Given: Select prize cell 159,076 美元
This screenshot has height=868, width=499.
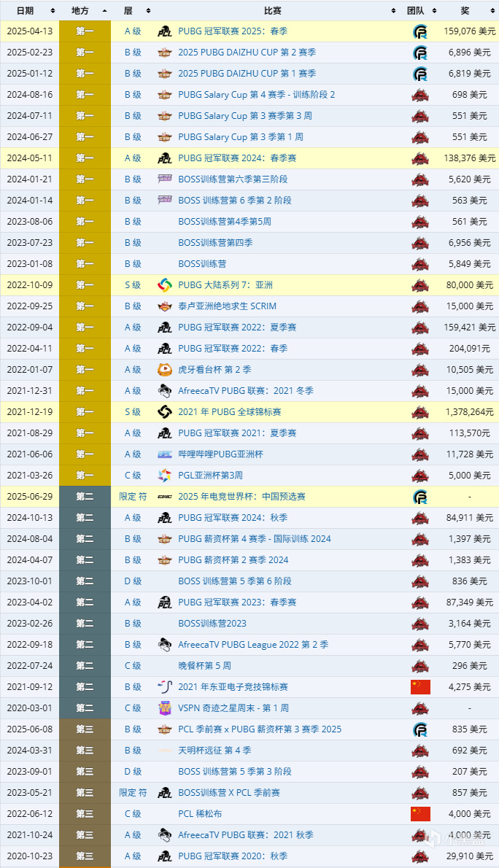Looking at the screenshot, I should (x=470, y=31).
